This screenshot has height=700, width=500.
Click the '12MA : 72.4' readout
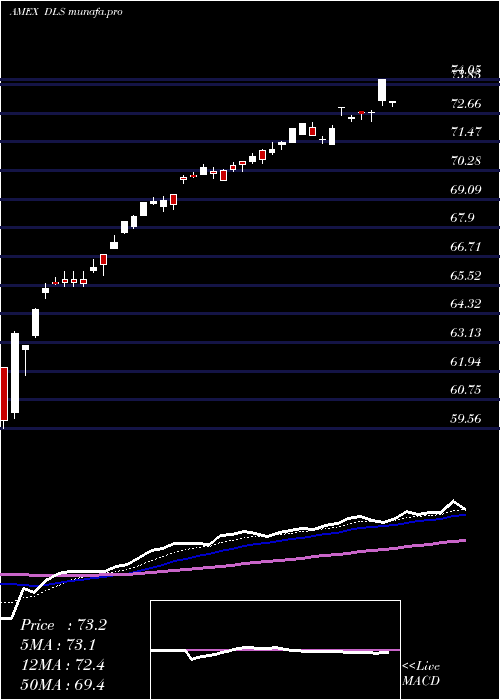63,665
